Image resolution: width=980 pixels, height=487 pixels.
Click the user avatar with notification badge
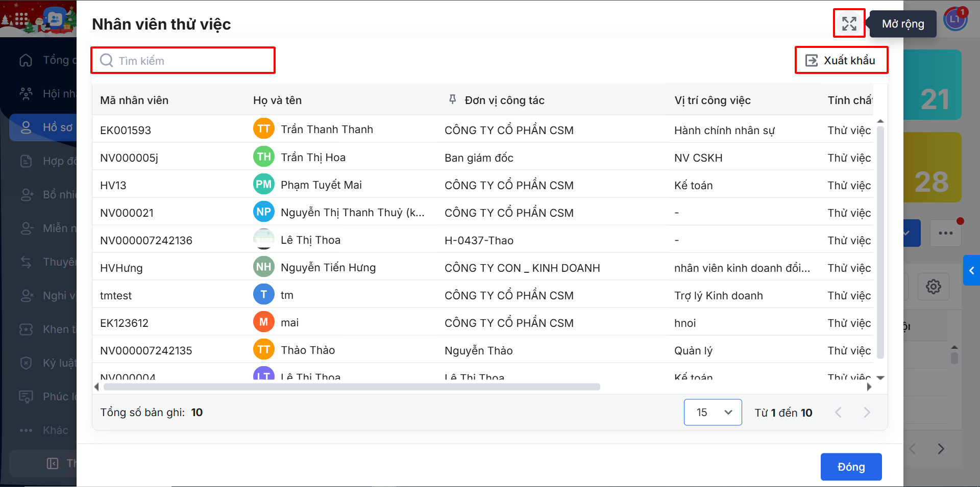coord(955,20)
